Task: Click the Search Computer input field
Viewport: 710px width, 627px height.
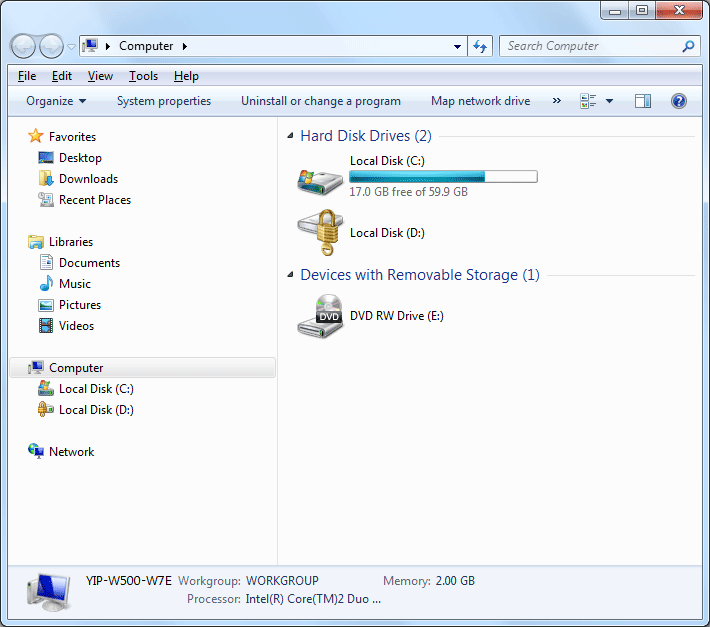Action: click(x=600, y=46)
